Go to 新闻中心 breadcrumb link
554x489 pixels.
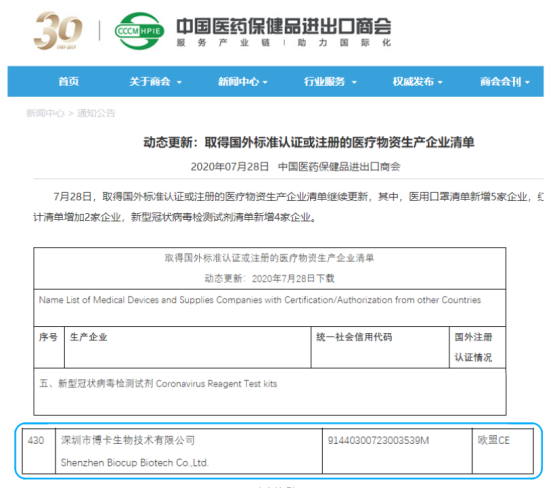[45, 113]
